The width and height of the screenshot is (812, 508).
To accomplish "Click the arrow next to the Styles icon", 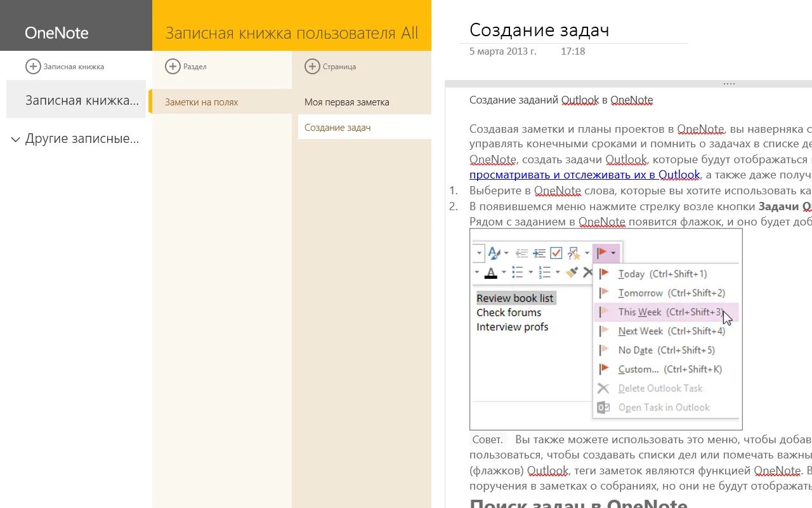I will 506,254.
